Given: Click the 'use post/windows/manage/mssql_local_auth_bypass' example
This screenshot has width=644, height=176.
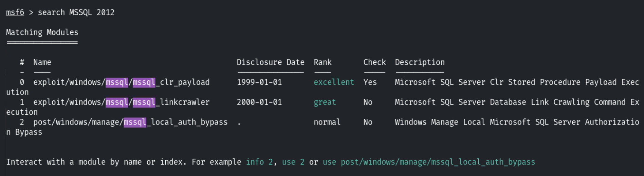Looking at the screenshot, I should click(429, 162).
